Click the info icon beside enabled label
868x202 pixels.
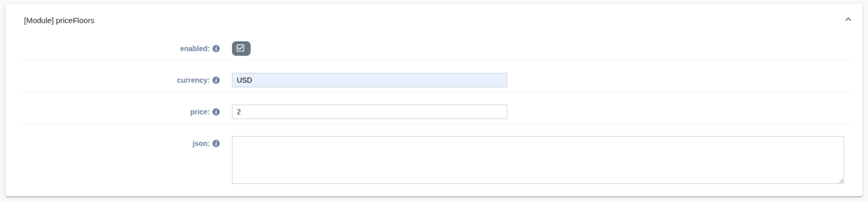pos(216,49)
